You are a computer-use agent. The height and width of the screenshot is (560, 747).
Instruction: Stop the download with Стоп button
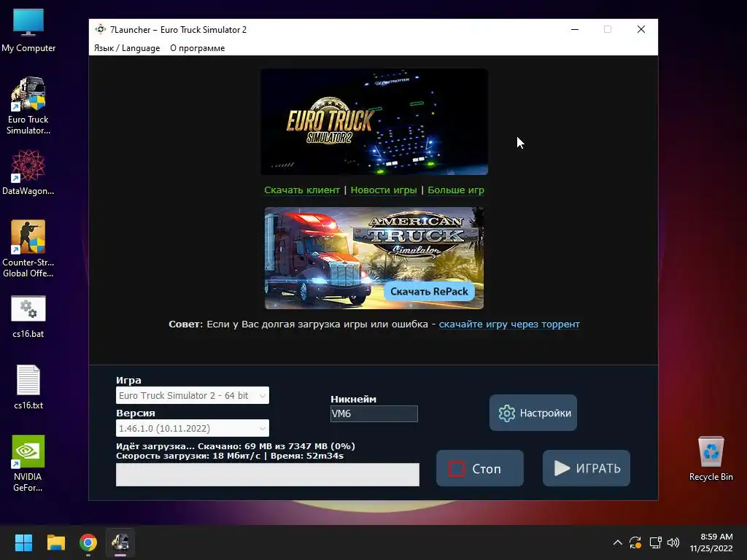point(480,469)
